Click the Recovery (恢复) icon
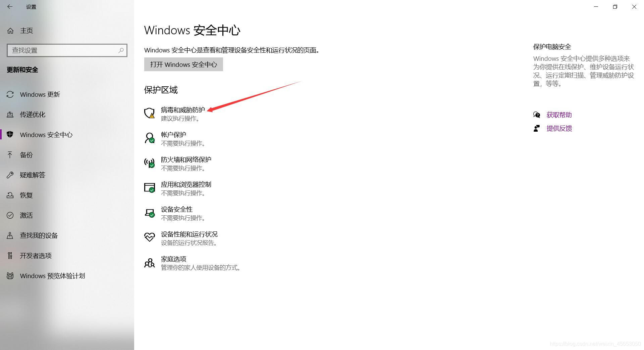 (10, 195)
